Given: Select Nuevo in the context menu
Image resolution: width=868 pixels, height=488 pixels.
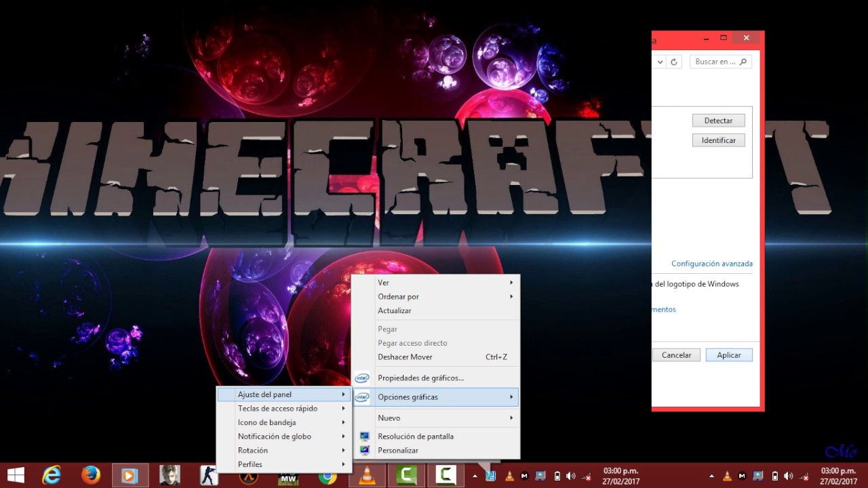Looking at the screenshot, I should (435, 418).
